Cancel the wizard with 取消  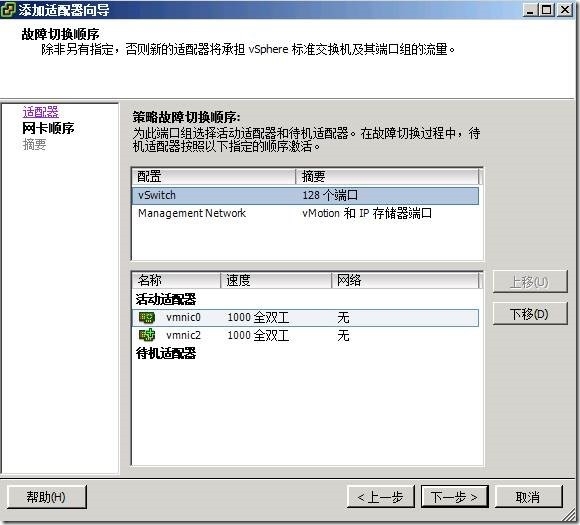(x=528, y=497)
